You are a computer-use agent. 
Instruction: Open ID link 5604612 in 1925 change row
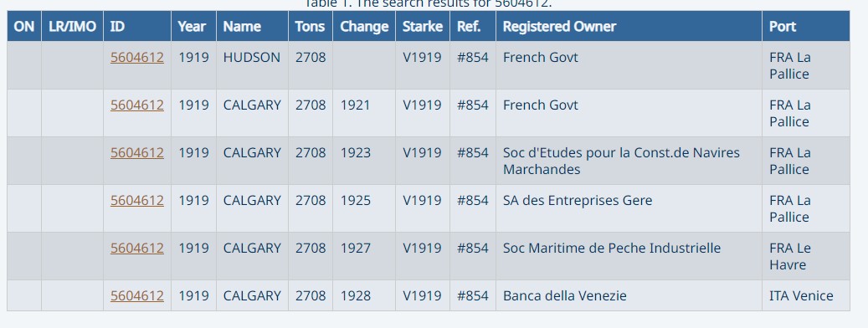[x=136, y=200]
